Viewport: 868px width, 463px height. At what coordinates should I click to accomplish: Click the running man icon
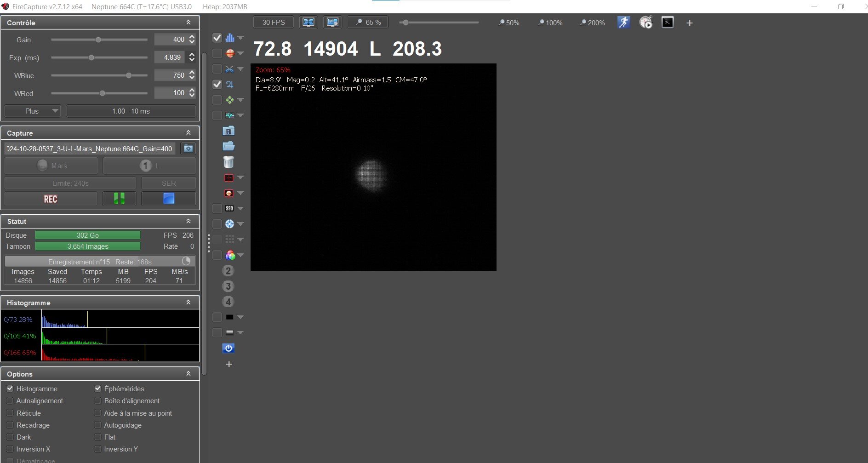click(x=624, y=23)
